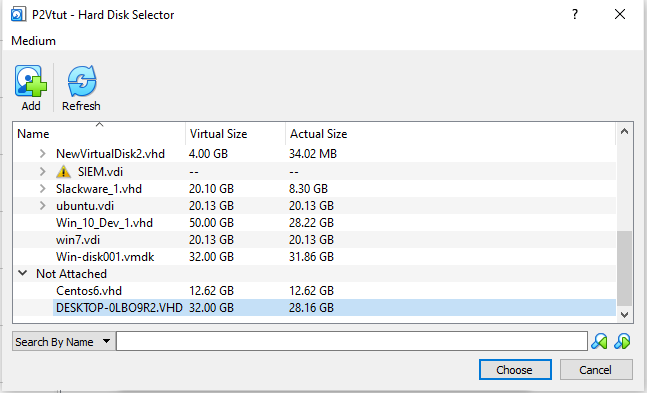The height and width of the screenshot is (393, 647).
Task: Click the 50.00 GB virtual size value
Action: 211,223
